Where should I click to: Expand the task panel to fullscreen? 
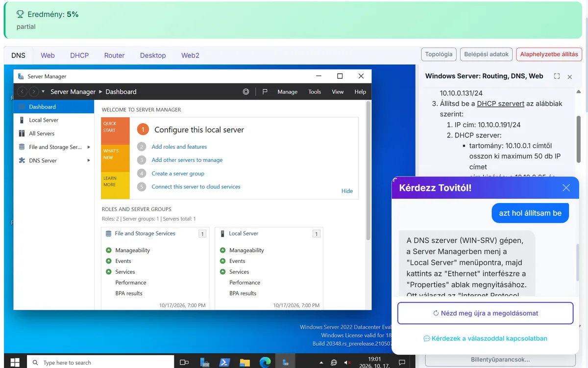(557, 76)
